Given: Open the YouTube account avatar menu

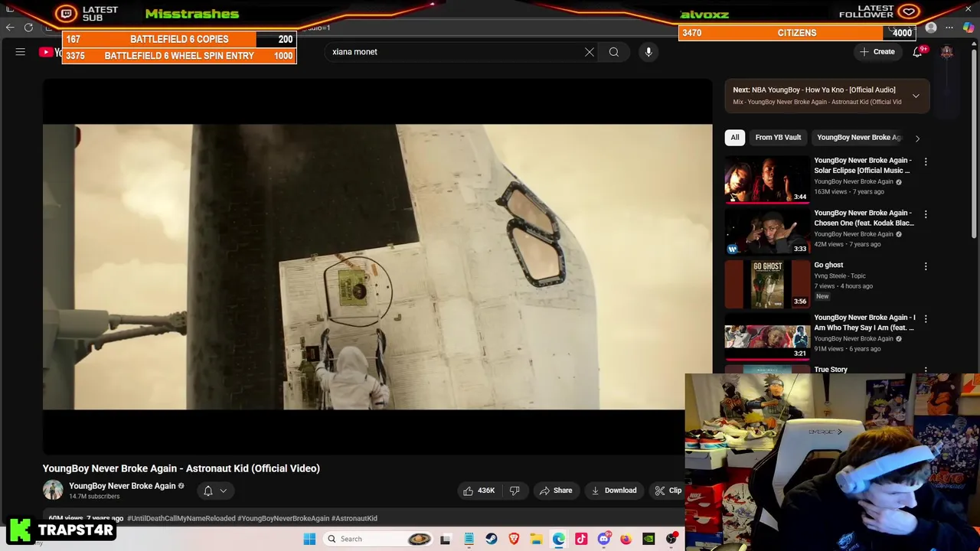Looking at the screenshot, I should coord(947,52).
